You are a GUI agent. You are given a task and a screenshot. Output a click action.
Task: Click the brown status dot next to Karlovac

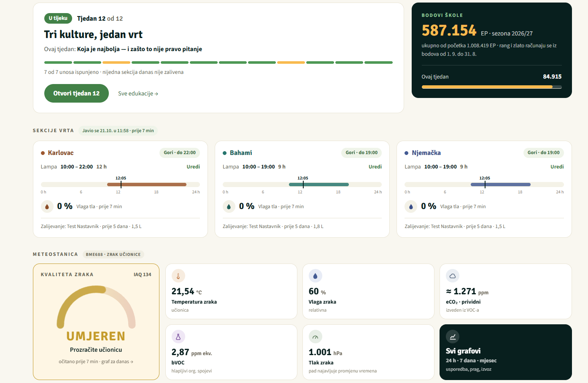[43, 153]
